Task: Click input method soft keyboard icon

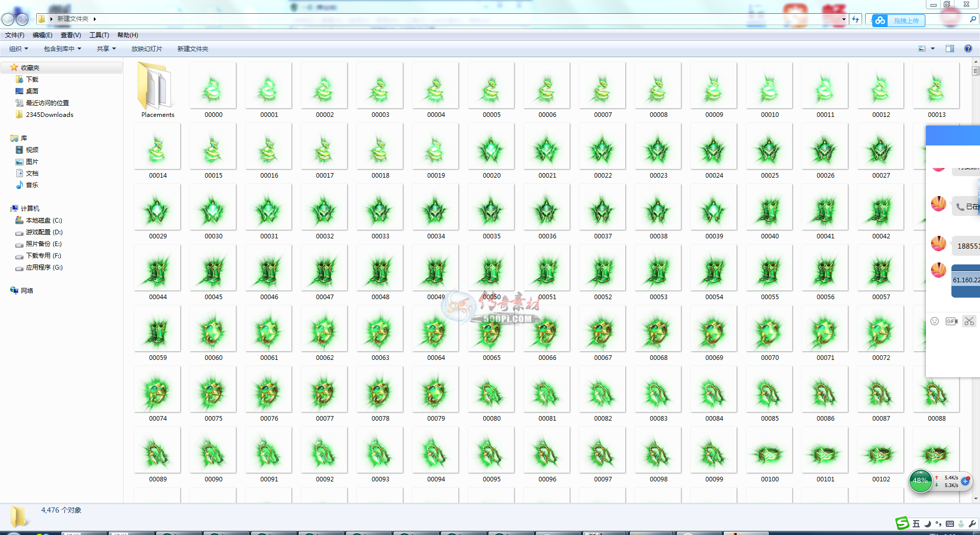Action: point(950,524)
